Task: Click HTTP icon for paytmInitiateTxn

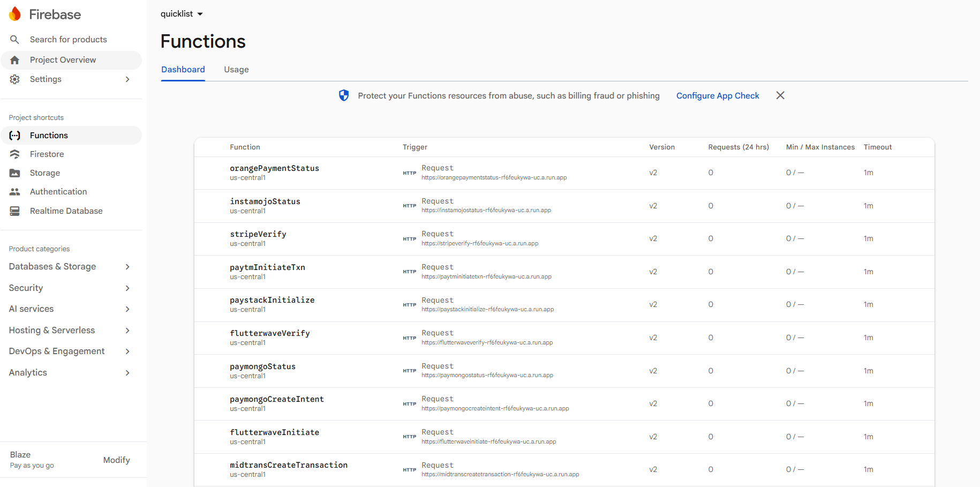Action: (410, 272)
